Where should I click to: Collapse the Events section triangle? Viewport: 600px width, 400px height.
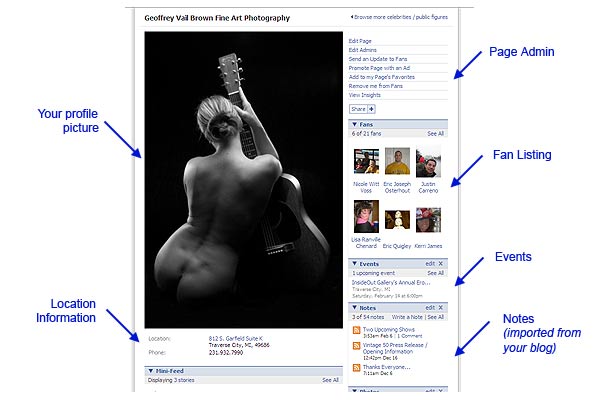(354, 264)
